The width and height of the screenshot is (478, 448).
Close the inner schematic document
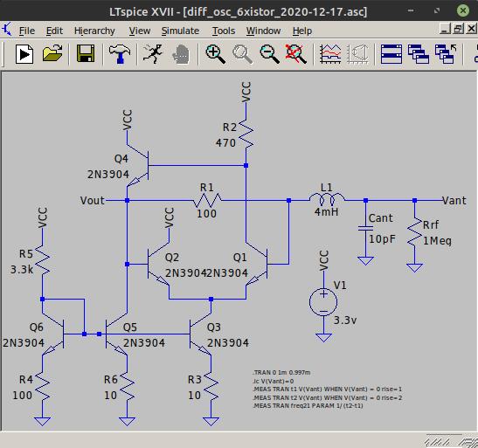pos(471,29)
